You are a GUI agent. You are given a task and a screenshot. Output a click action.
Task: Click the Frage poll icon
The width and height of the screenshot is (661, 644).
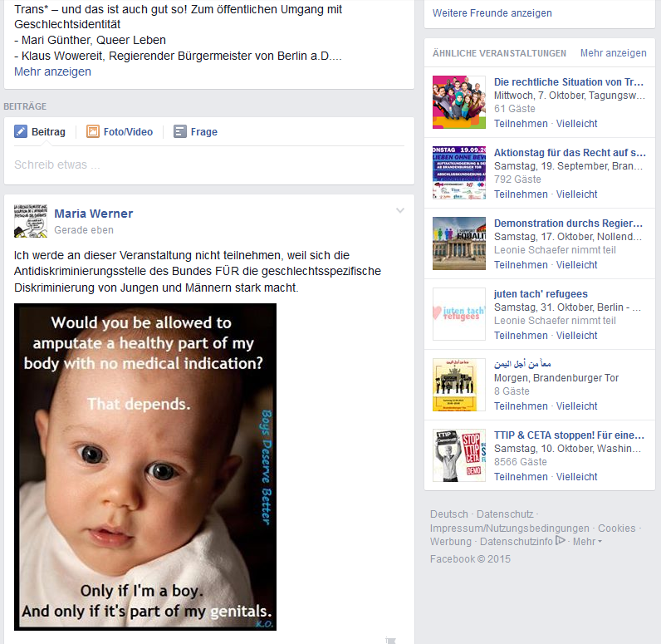coord(180,131)
